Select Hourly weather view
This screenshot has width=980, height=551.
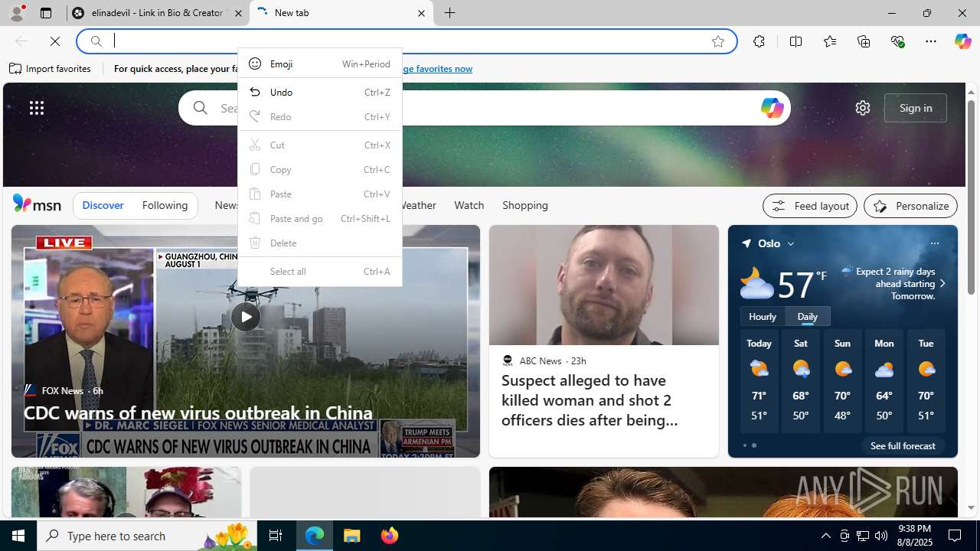pos(762,316)
